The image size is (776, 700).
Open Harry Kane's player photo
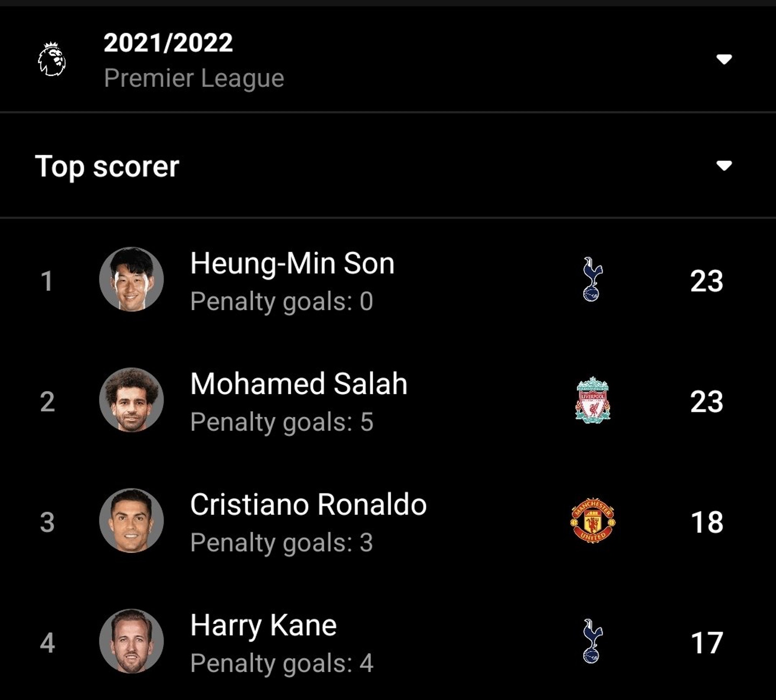pos(131,641)
